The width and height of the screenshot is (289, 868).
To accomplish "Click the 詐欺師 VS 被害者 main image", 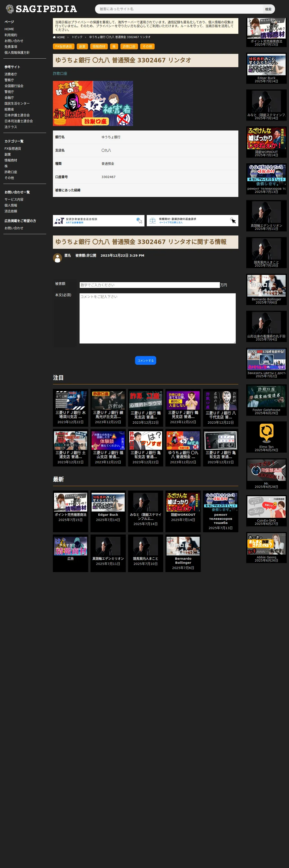I will tap(93, 103).
